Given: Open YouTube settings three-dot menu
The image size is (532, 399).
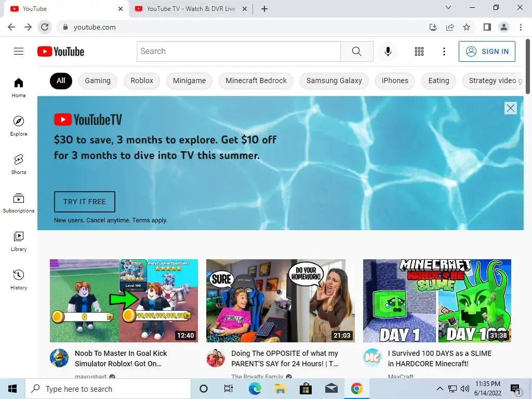Looking at the screenshot, I should point(444,51).
